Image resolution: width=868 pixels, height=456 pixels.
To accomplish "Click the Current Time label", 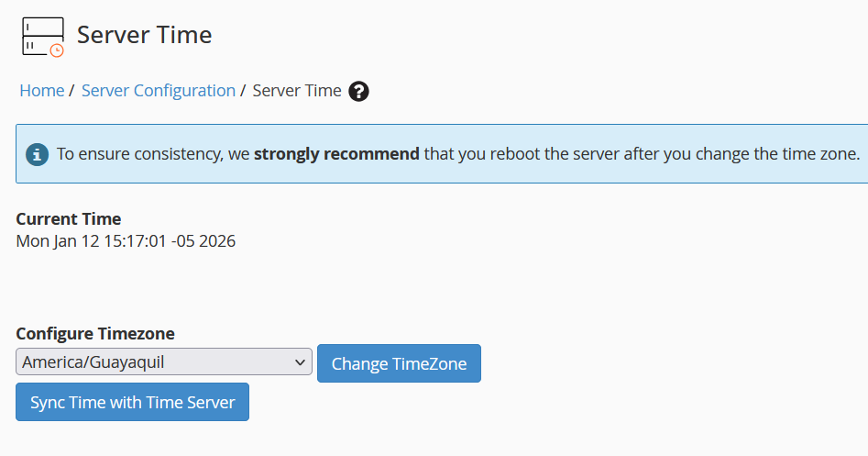I will (x=69, y=219).
